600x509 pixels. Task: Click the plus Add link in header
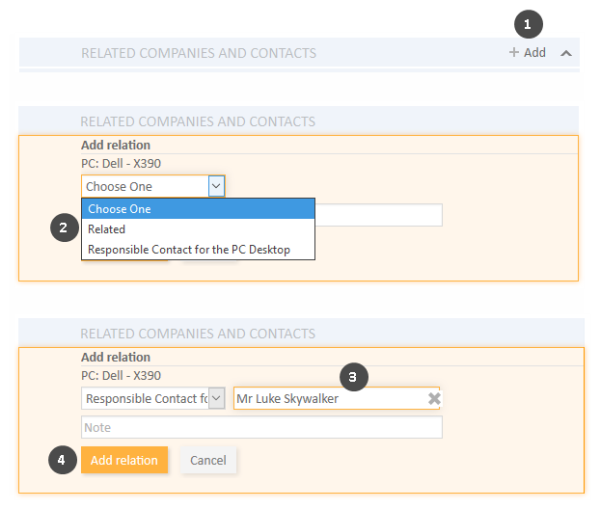pos(527,52)
